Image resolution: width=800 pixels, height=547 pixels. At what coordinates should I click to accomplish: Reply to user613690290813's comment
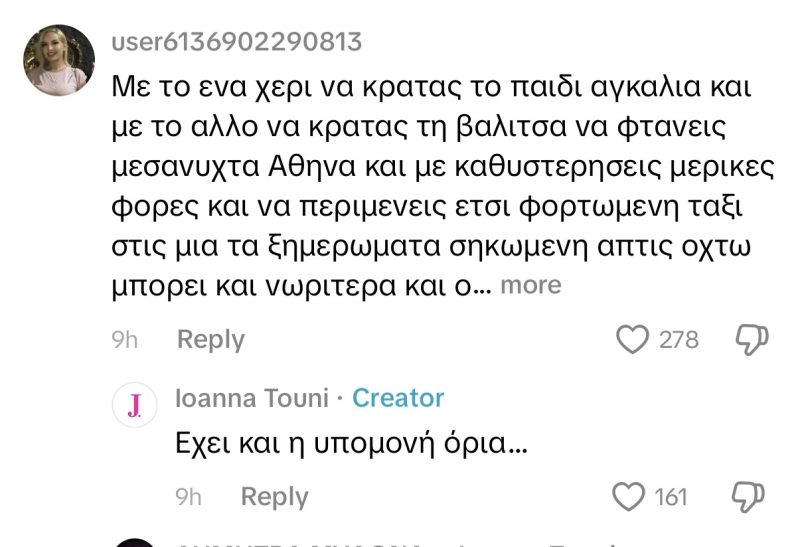(210, 339)
